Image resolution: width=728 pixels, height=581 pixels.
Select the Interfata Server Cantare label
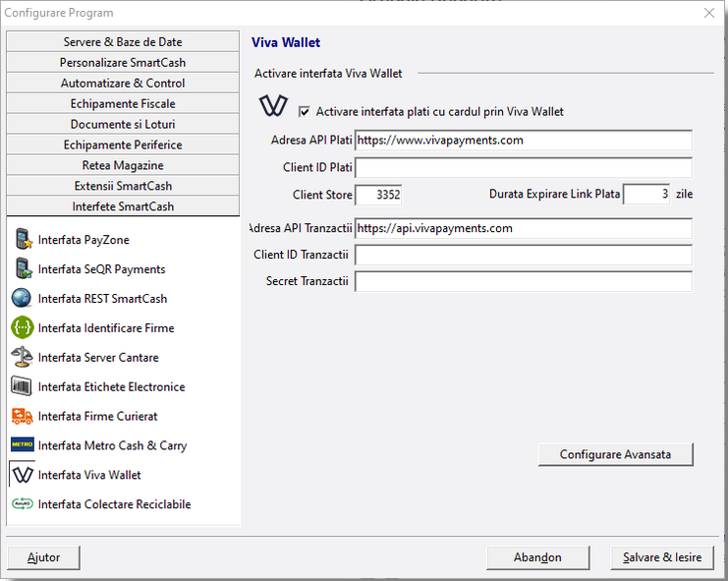point(98,357)
